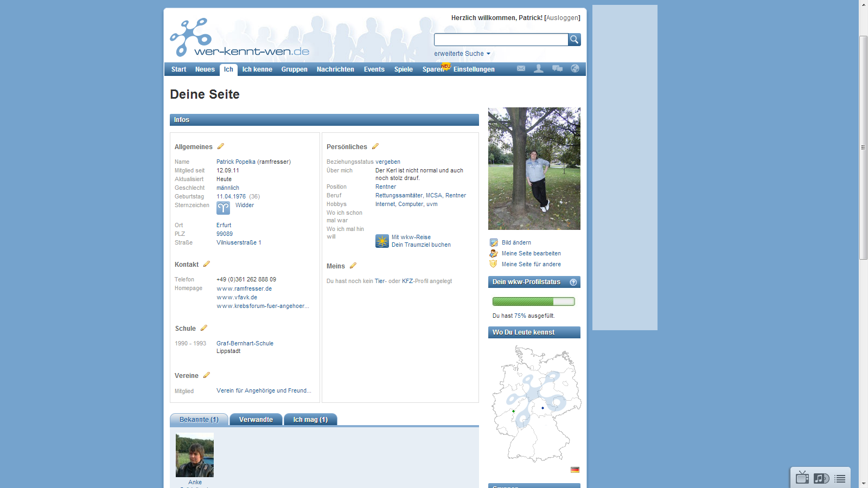Viewport: 868px width, 488px height.
Task: Click the pencil icon next to Kontakt
Action: pos(207,264)
